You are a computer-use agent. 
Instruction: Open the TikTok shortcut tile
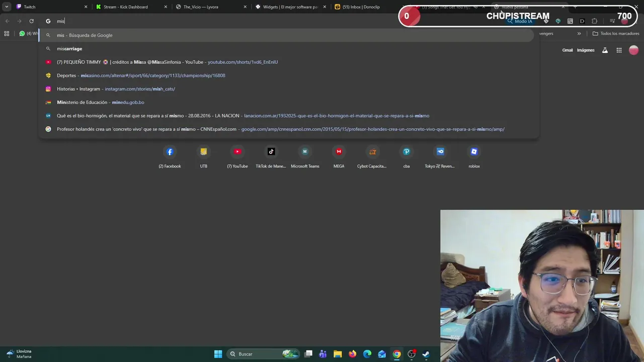[271, 156]
